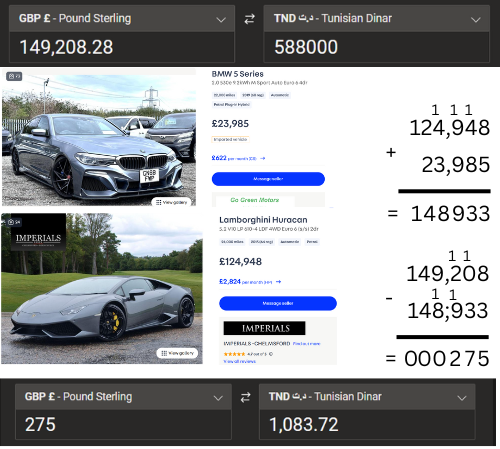Click the Go Green Motors dealer logo
The height and width of the screenshot is (449, 500).
tap(255, 200)
